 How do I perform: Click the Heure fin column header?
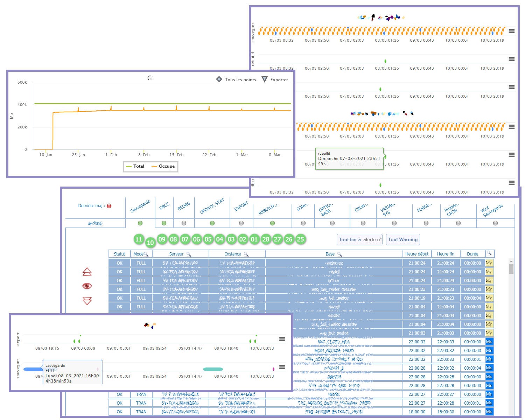446,254
